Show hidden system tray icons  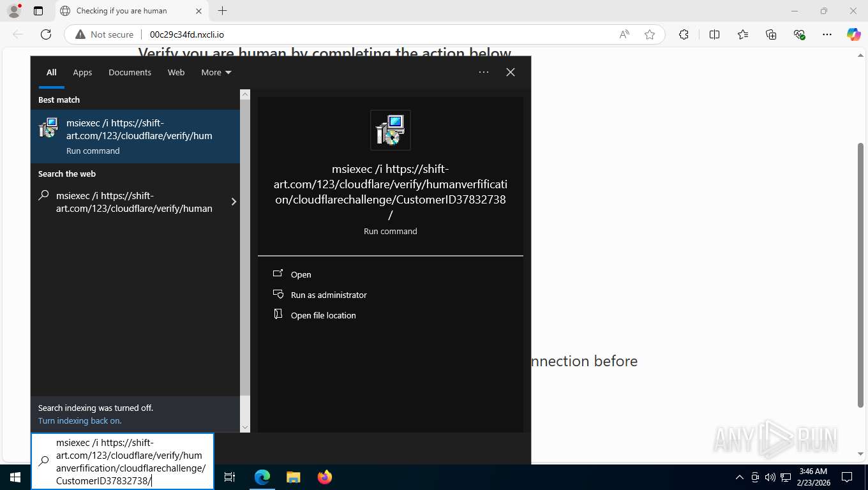tap(740, 477)
